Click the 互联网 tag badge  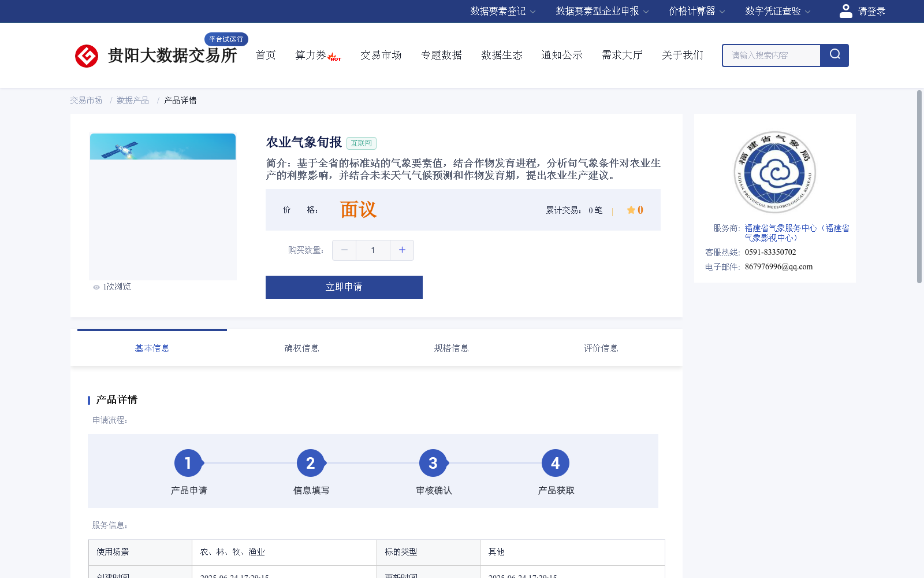pos(362,143)
